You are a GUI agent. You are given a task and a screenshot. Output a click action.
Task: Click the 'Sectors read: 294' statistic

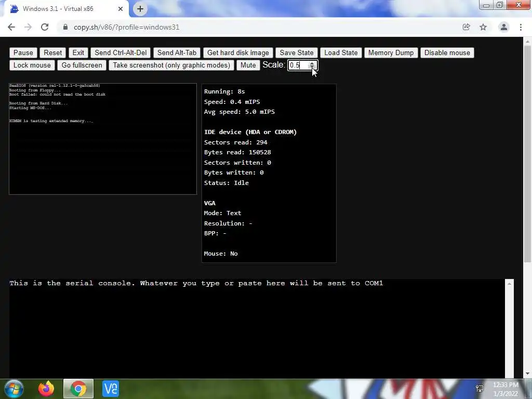tap(235, 142)
